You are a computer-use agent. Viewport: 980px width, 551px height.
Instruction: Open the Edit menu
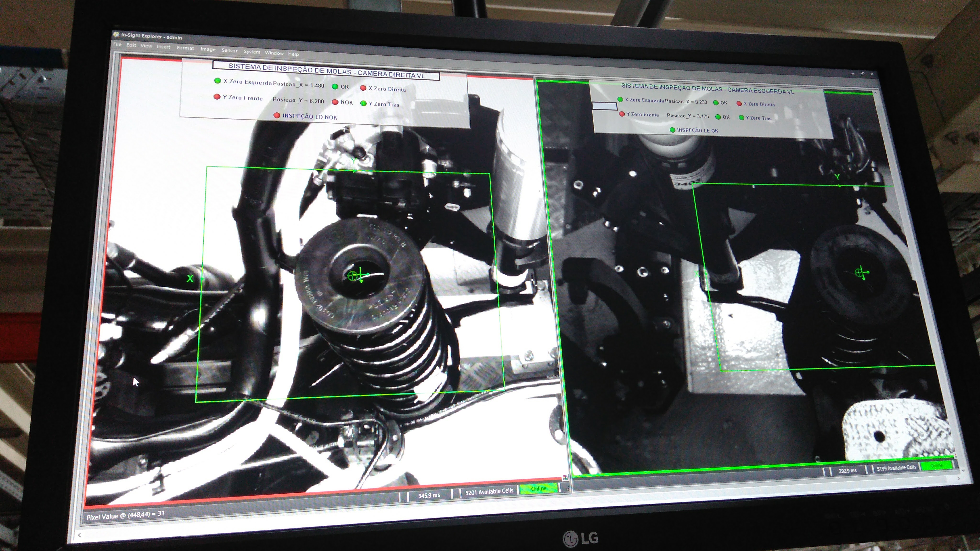click(x=131, y=45)
